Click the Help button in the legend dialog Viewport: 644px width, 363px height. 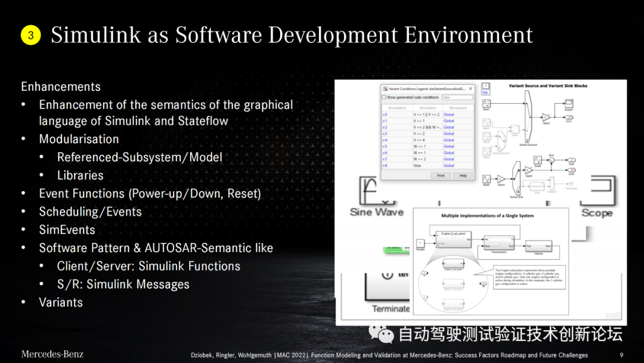tap(463, 176)
